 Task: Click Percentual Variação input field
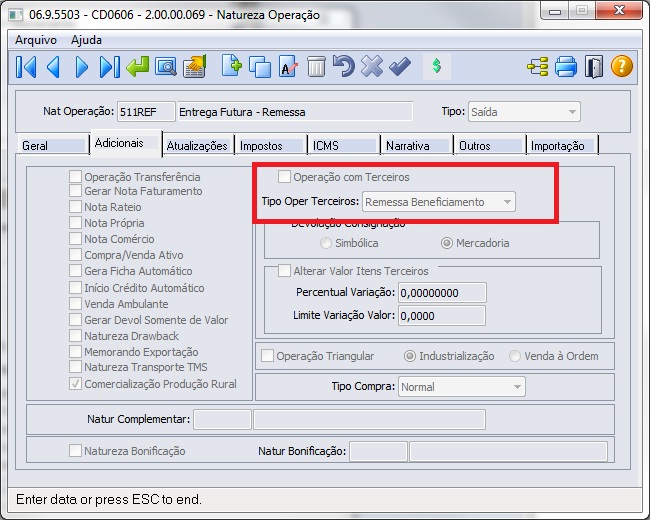tap(442, 293)
